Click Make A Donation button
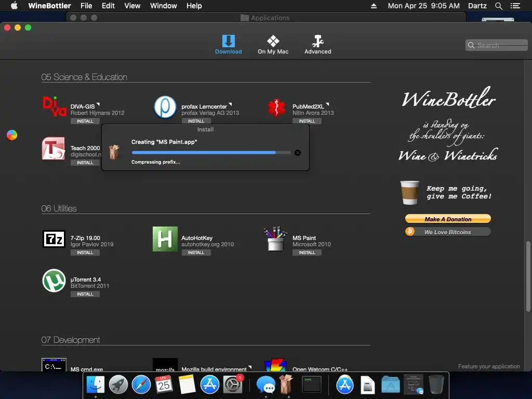Viewport: 532px width, 399px height. pyautogui.click(x=448, y=219)
